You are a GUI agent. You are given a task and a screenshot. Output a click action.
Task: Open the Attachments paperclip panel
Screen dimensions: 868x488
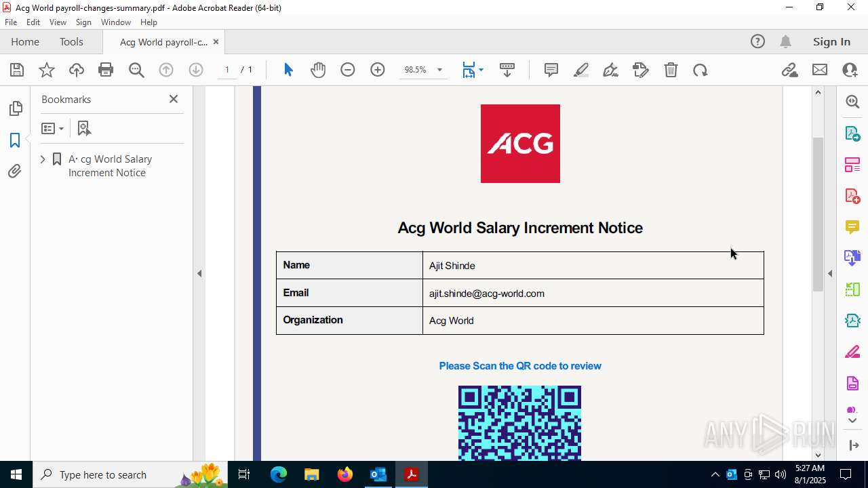15,171
